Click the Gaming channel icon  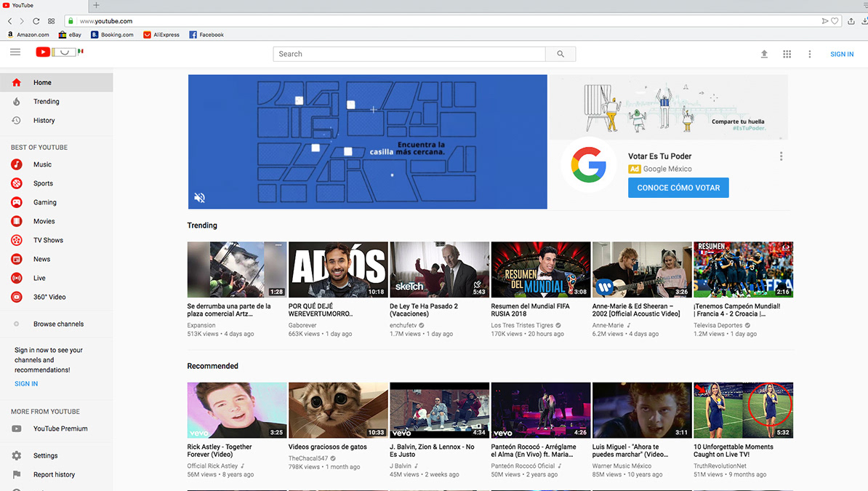tap(17, 202)
